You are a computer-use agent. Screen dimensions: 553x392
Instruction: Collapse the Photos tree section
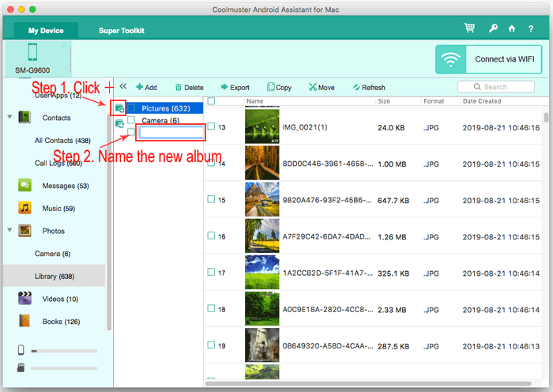point(9,231)
